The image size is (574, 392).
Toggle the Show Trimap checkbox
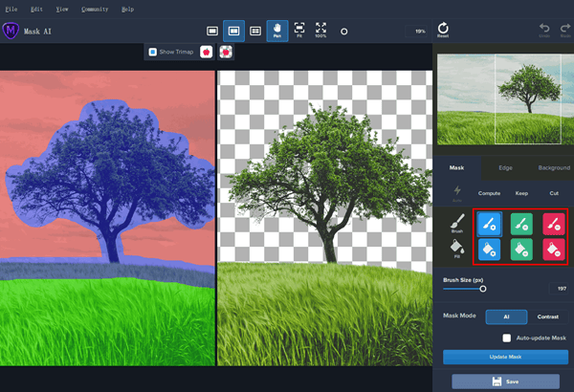click(x=153, y=51)
